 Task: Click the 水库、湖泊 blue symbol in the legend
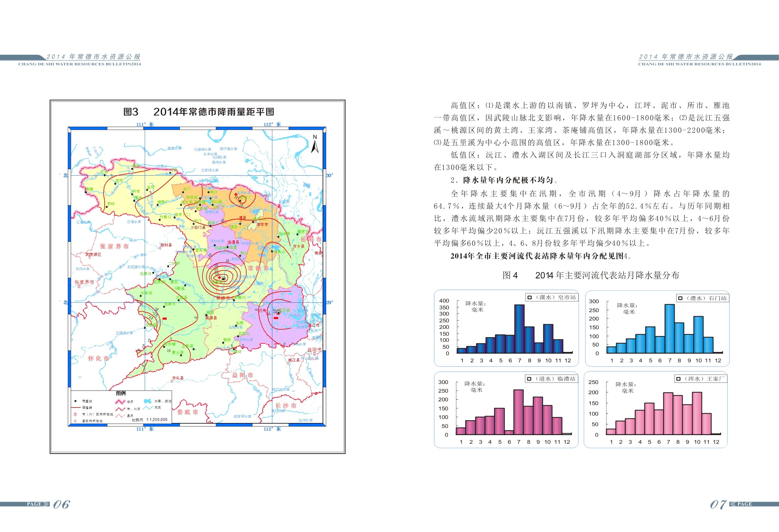tap(147, 401)
